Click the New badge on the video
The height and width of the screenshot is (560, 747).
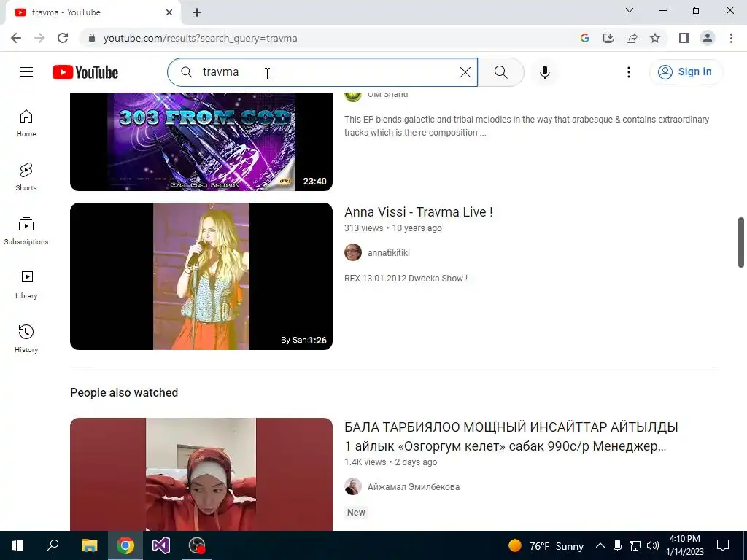[x=356, y=513]
